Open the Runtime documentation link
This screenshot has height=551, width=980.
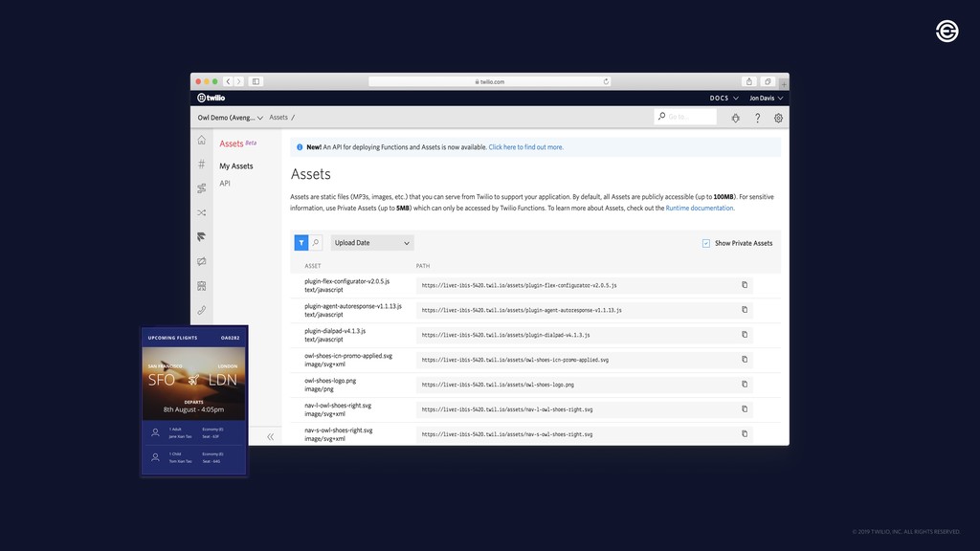(x=700, y=208)
